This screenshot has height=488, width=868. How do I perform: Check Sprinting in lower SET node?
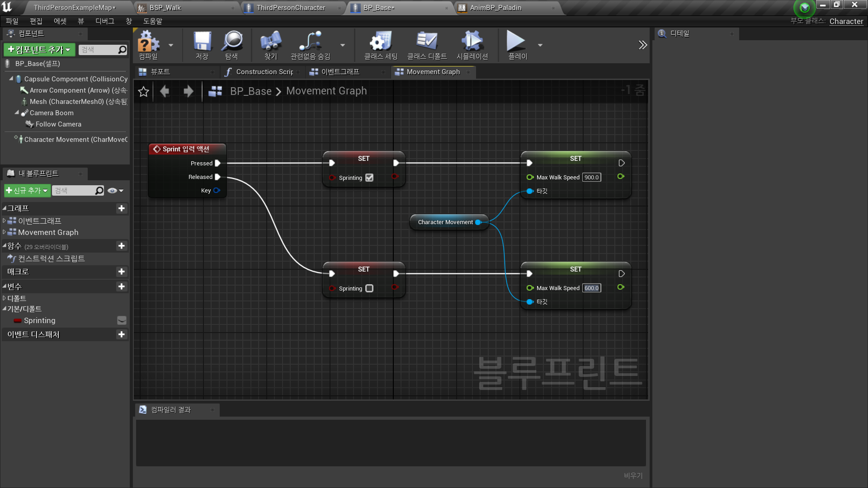(x=369, y=288)
